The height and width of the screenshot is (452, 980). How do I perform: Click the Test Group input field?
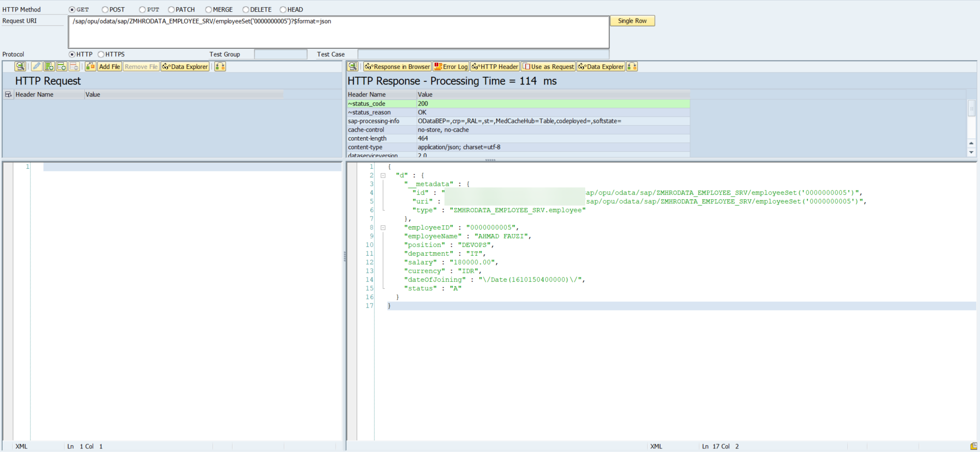pyautogui.click(x=280, y=54)
